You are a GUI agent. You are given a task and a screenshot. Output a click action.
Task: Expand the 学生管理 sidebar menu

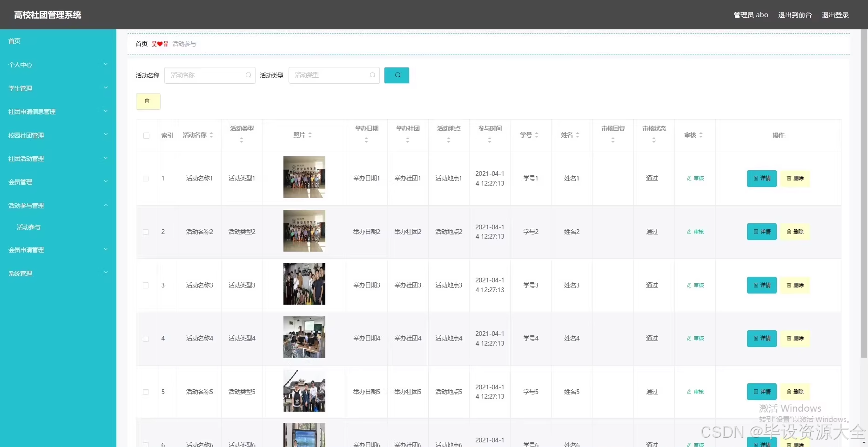point(58,88)
